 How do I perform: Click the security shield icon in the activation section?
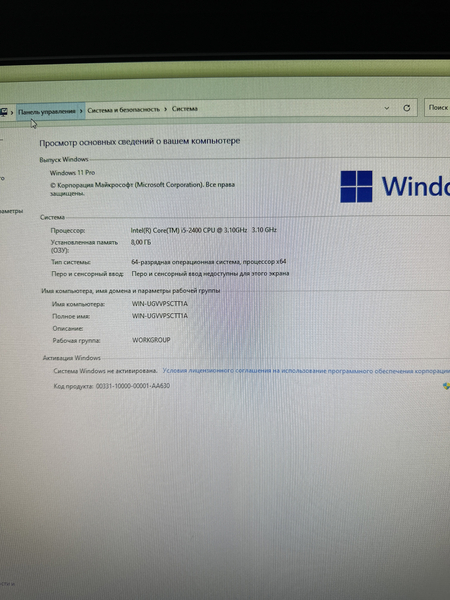click(x=446, y=386)
